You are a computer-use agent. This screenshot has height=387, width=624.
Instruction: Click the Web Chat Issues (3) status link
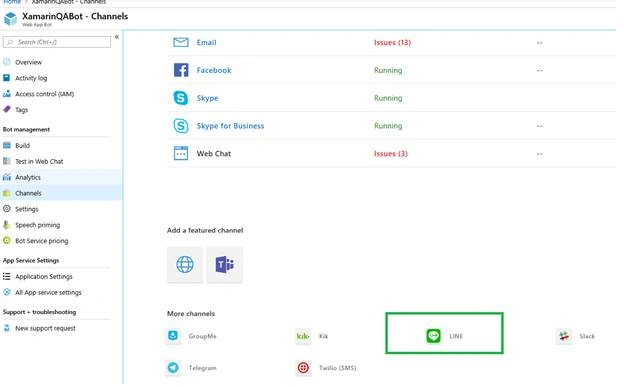click(x=391, y=153)
